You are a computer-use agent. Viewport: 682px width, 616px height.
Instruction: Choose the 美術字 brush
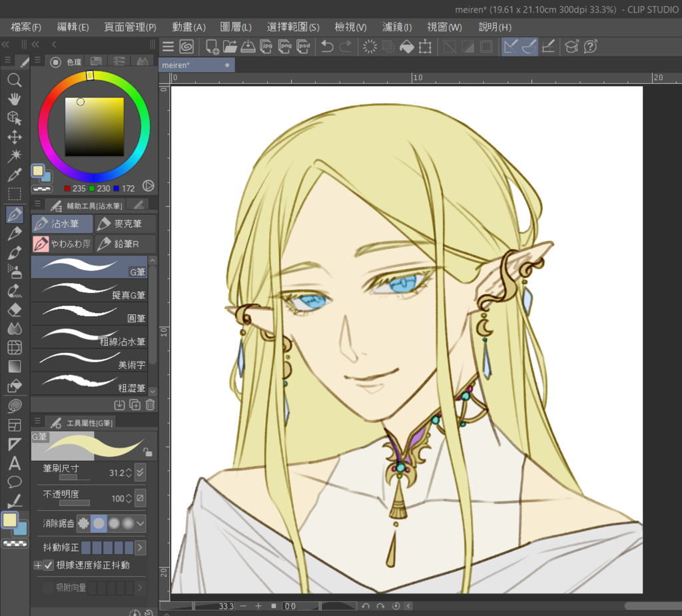point(89,360)
